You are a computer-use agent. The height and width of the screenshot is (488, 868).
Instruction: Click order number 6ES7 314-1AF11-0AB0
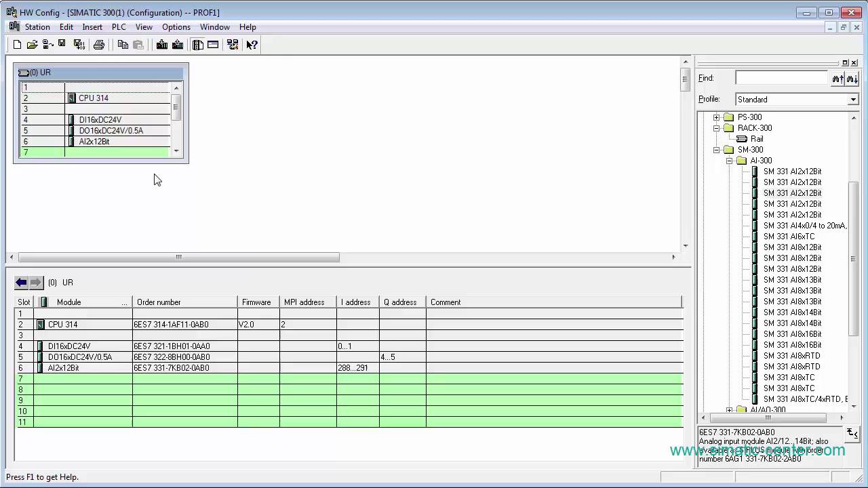[x=171, y=325]
